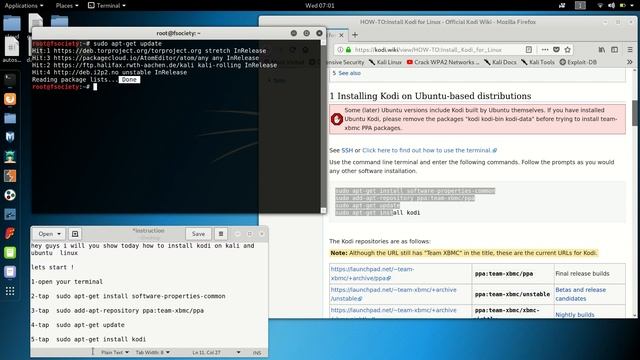Open gedit new document icon button
Image resolution: width=640 pixels, height=360 pixels.
[x=75, y=234]
